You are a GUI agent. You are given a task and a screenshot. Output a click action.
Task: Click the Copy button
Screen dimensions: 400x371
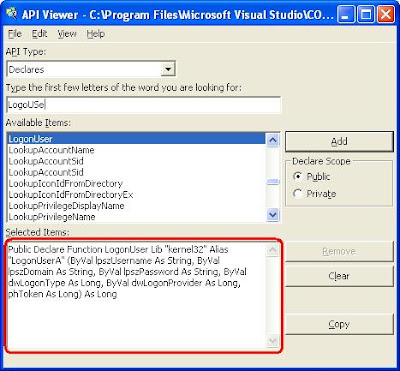[x=339, y=324]
